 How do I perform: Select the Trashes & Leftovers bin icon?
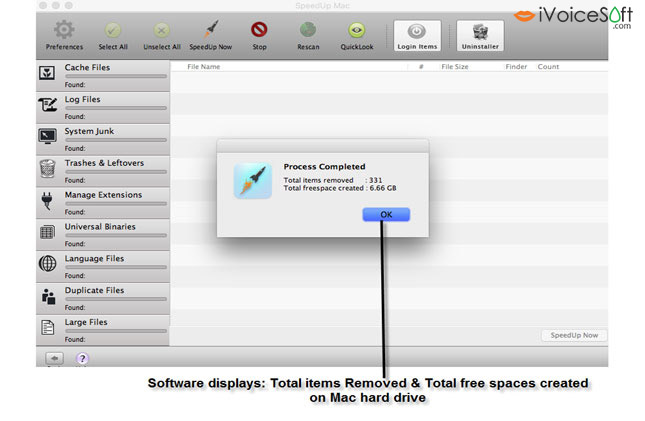47,168
